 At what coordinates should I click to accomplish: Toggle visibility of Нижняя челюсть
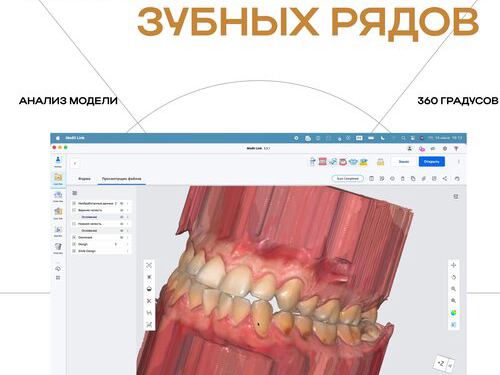(x=122, y=224)
